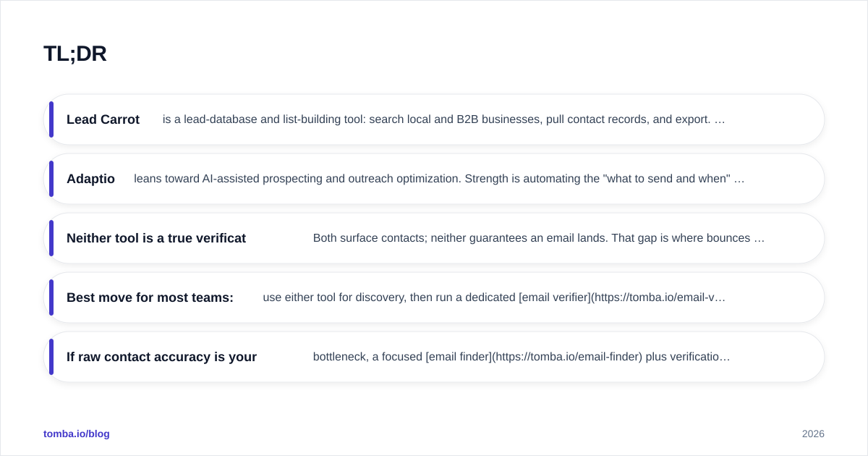Click the Adaptio AI-assisted prospecting description
Image resolution: width=868 pixels, height=456 pixels.
click(x=439, y=179)
